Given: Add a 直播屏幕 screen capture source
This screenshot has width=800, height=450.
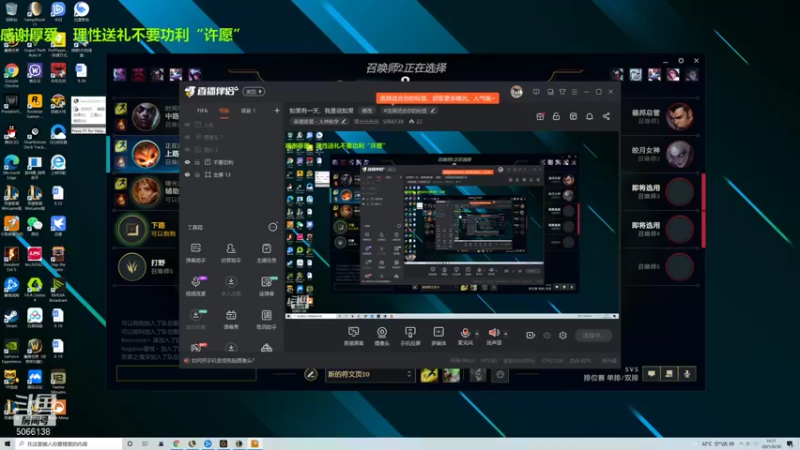Looking at the screenshot, I should point(353,336).
